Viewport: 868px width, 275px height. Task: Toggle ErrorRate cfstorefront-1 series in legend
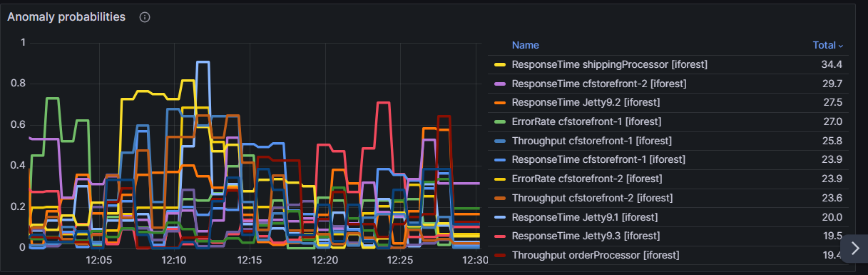click(x=586, y=121)
